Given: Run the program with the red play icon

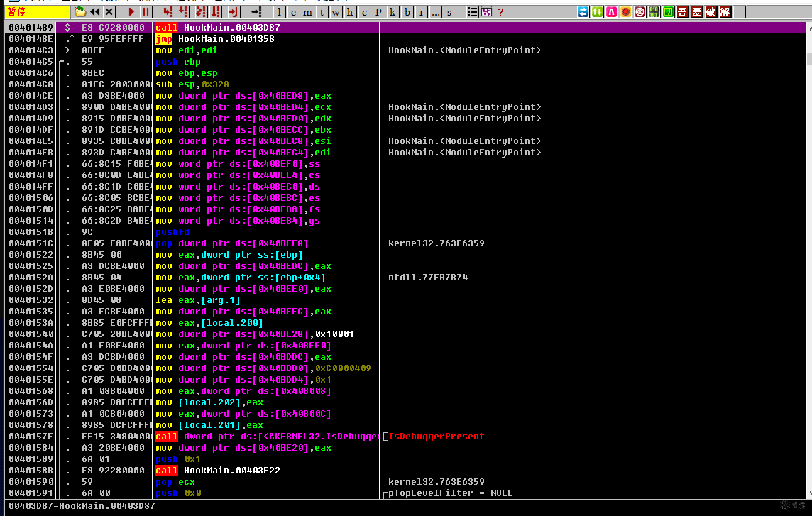Looking at the screenshot, I should coord(131,12).
